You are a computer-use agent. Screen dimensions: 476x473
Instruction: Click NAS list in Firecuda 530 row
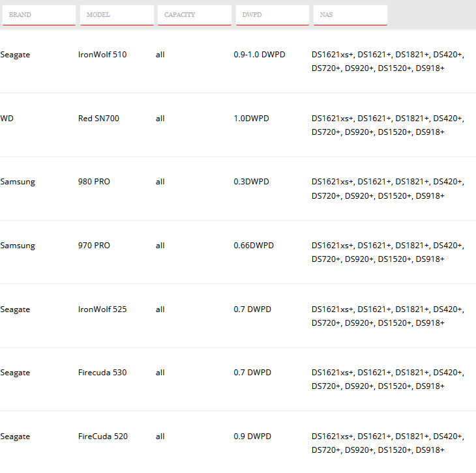pos(388,379)
